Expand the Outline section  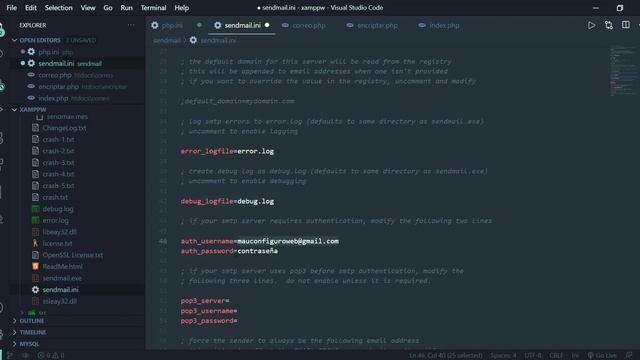click(31, 321)
